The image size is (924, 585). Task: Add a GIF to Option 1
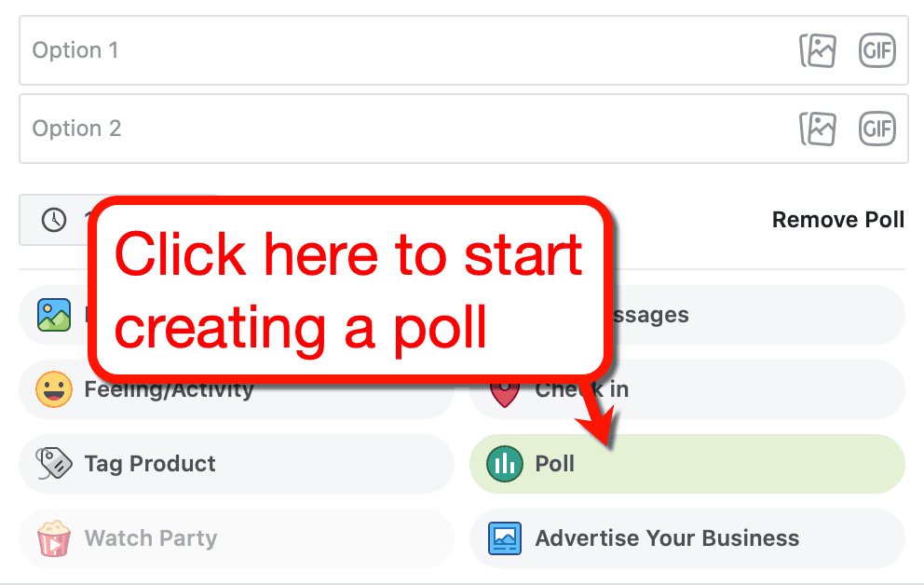(876, 50)
